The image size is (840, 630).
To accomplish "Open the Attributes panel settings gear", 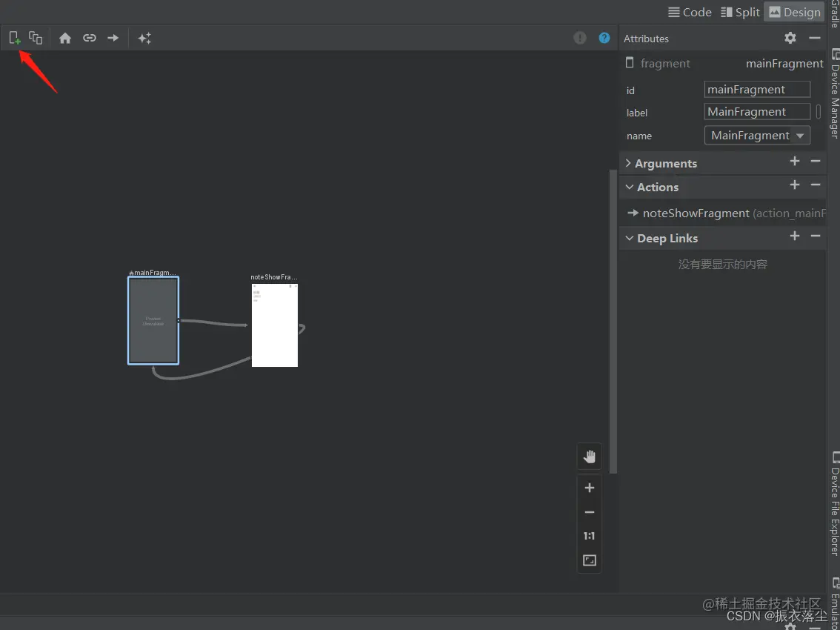I will click(790, 38).
